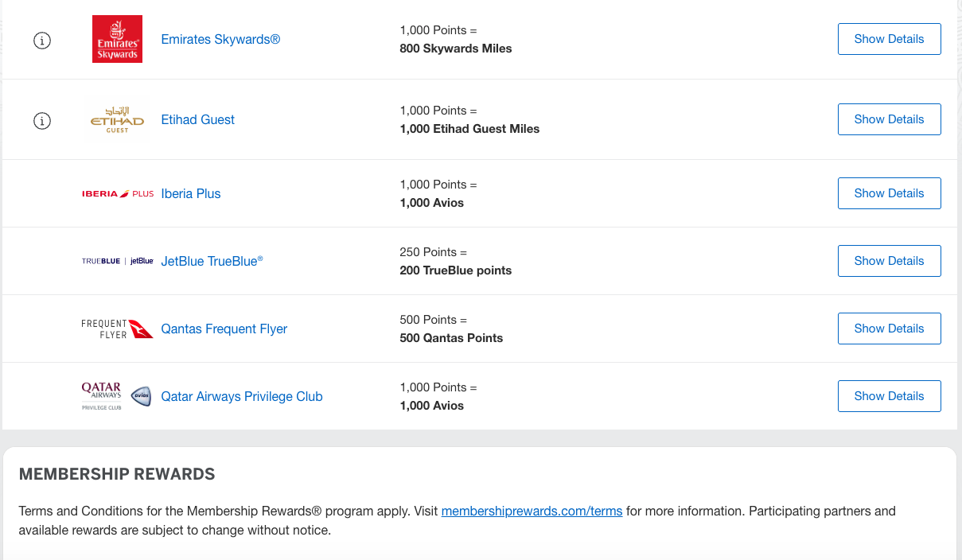The image size is (962, 560).
Task: Click the '800 Skywards Miles' text
Action: coord(456,49)
